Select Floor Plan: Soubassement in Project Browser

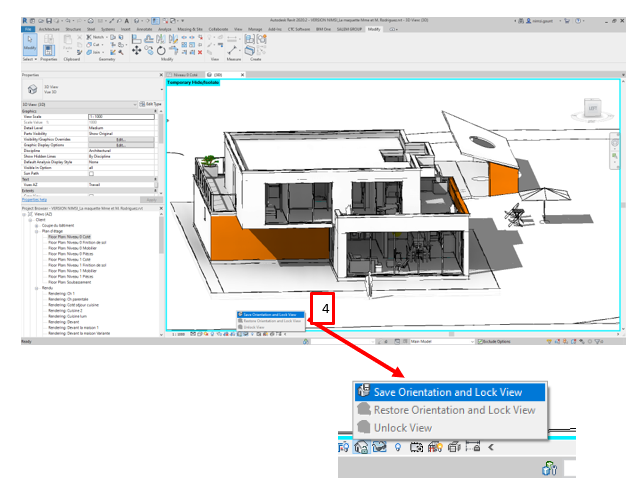(71, 281)
